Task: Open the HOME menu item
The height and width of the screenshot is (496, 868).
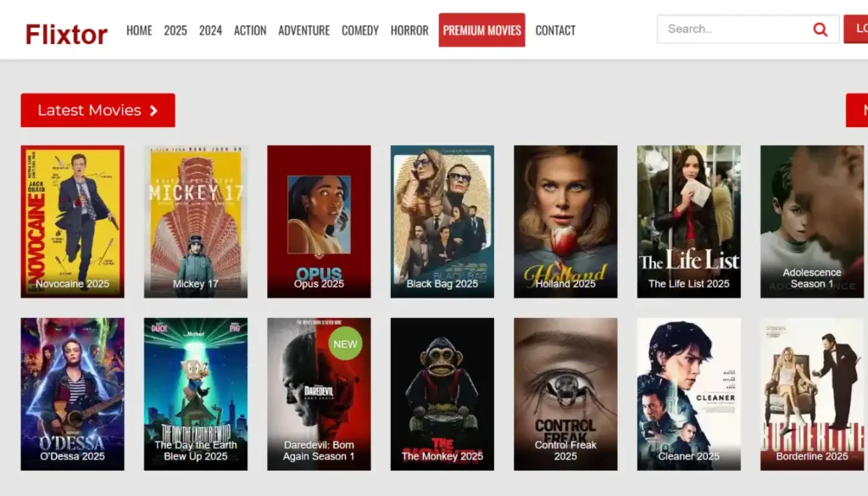Action: (139, 30)
